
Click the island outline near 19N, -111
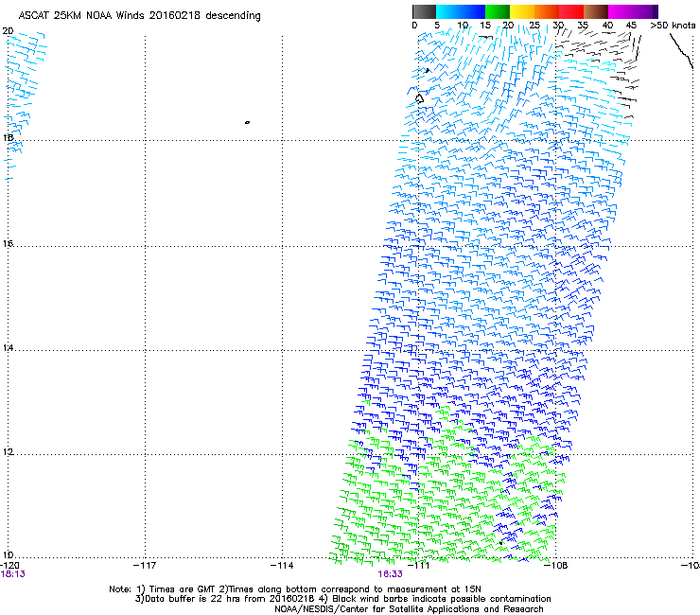click(x=419, y=98)
